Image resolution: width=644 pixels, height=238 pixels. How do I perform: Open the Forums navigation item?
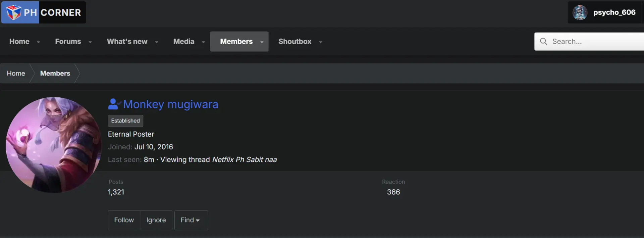click(x=68, y=41)
